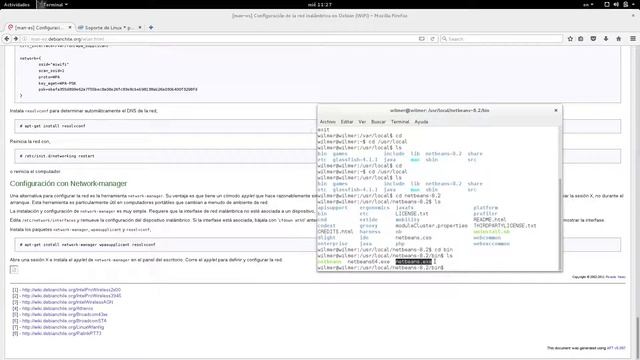Close the '[man-es] Configuraci...' tab
This screenshot has height=360, width=640.
coord(70,27)
